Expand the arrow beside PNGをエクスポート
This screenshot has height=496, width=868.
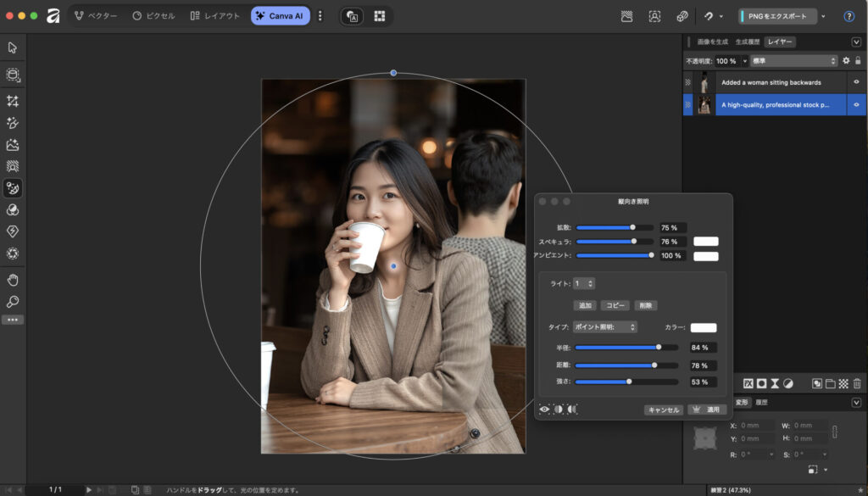click(823, 16)
